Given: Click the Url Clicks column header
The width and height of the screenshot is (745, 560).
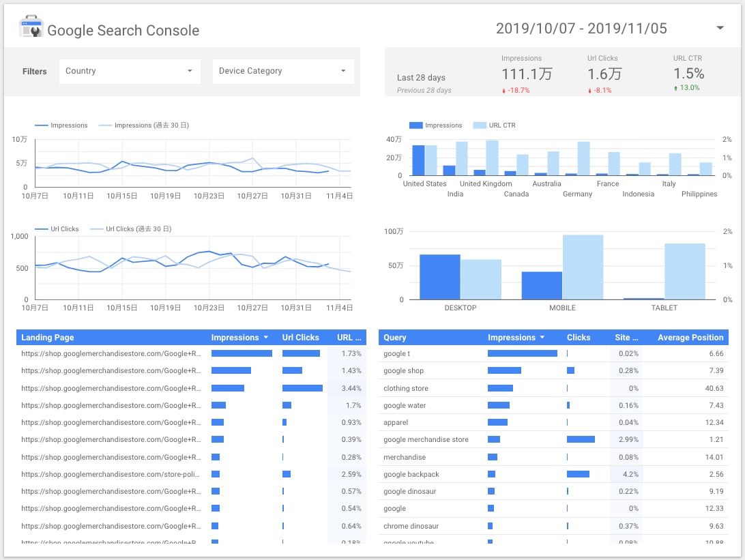Looking at the screenshot, I should (300, 337).
